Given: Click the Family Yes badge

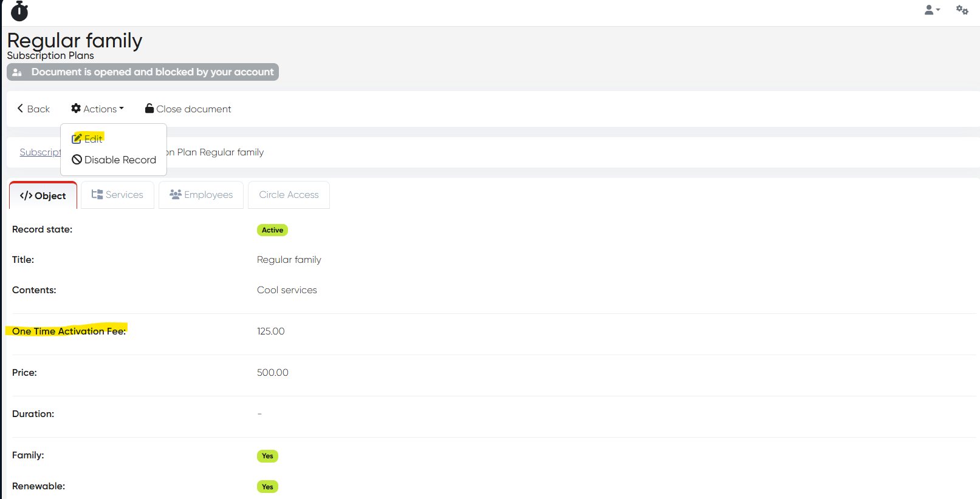Looking at the screenshot, I should click(267, 456).
